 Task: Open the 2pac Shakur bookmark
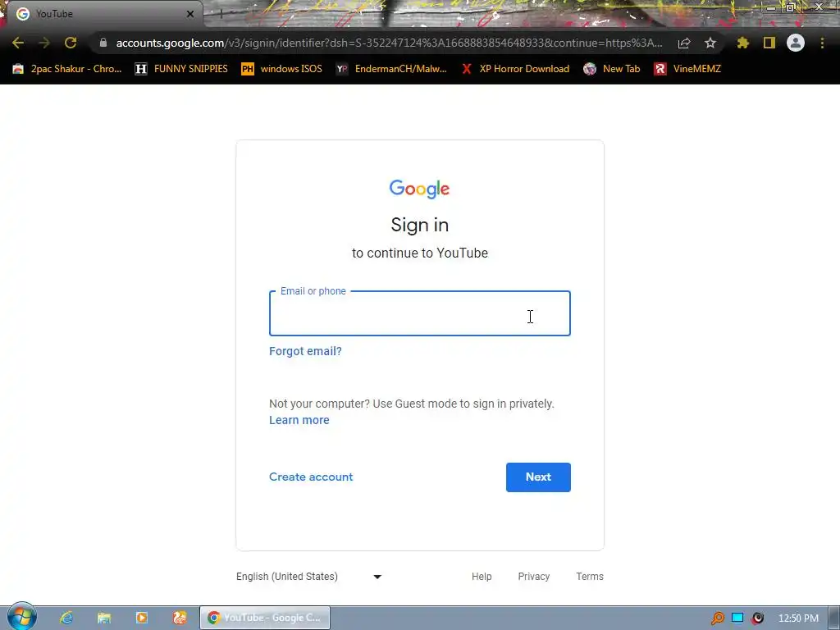click(x=67, y=69)
